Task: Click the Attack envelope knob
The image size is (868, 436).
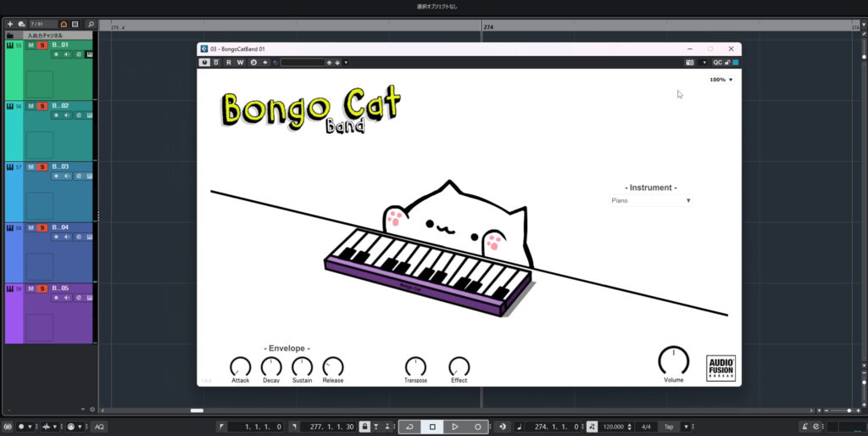Action: [240, 366]
